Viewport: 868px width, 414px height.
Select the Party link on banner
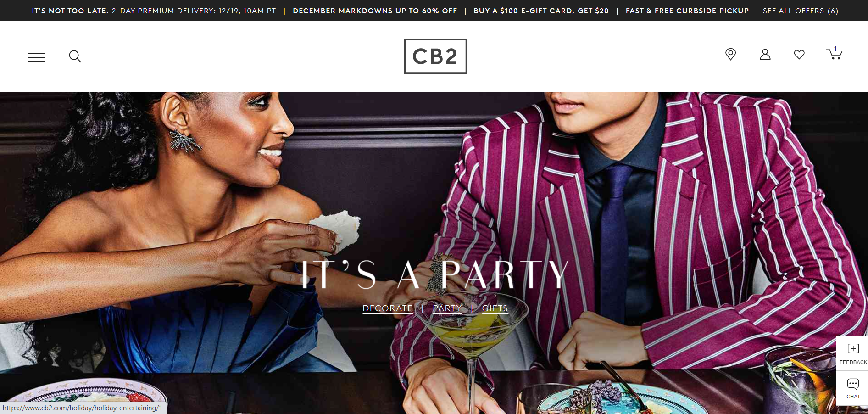(x=447, y=308)
